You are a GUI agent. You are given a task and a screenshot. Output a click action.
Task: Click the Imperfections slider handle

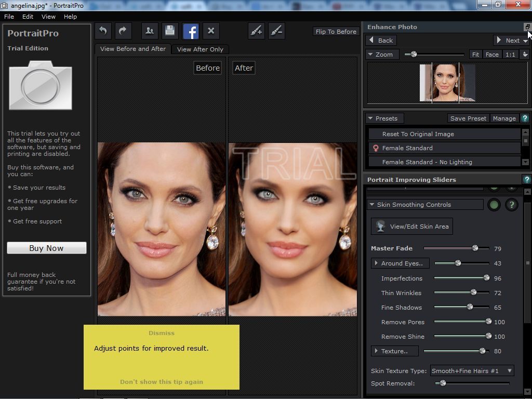coord(486,278)
